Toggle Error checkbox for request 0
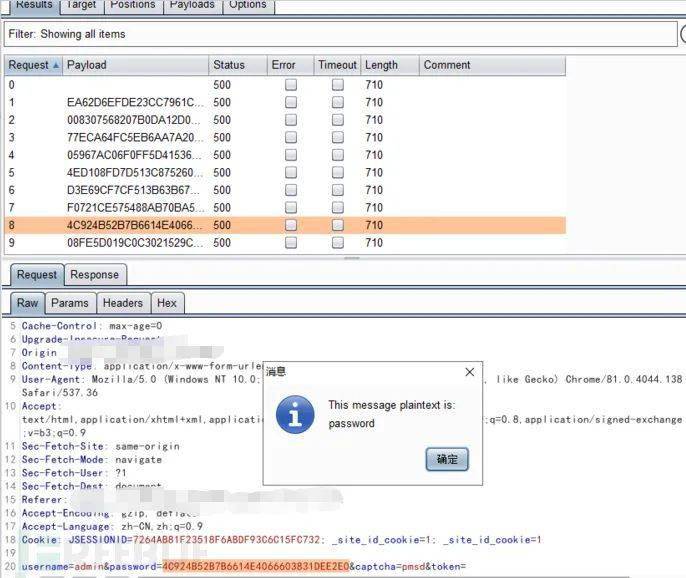Image resolution: width=686 pixels, height=578 pixels. pyautogui.click(x=290, y=86)
